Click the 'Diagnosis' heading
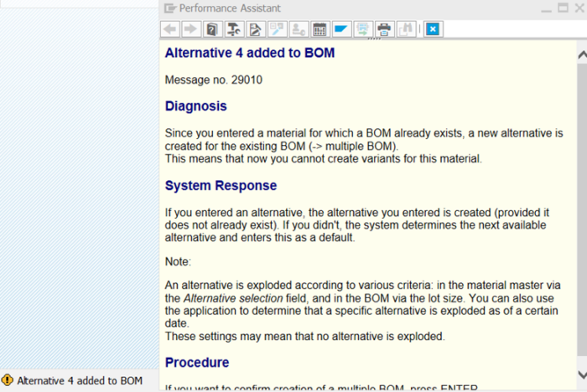Viewport: 587px width, 392px height. (195, 106)
